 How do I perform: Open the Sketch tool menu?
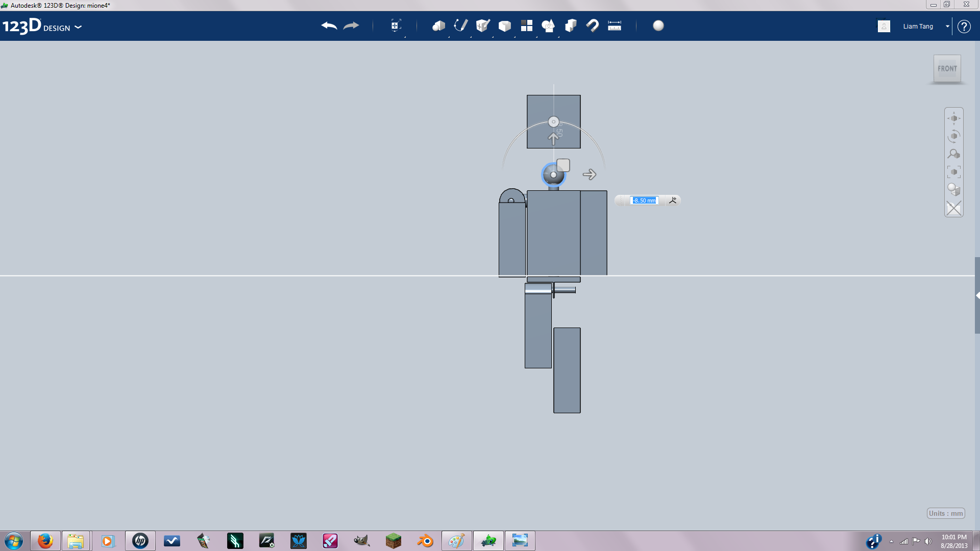point(460,26)
